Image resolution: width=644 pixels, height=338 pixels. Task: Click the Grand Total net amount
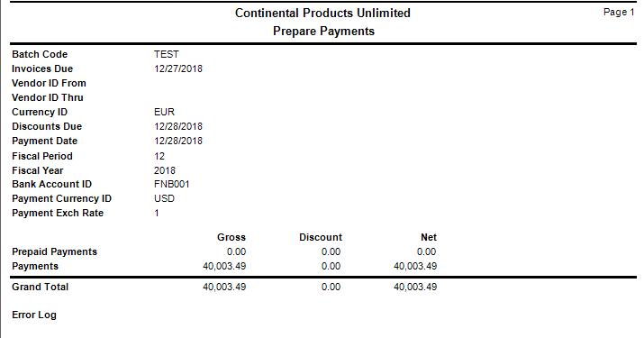click(x=415, y=287)
